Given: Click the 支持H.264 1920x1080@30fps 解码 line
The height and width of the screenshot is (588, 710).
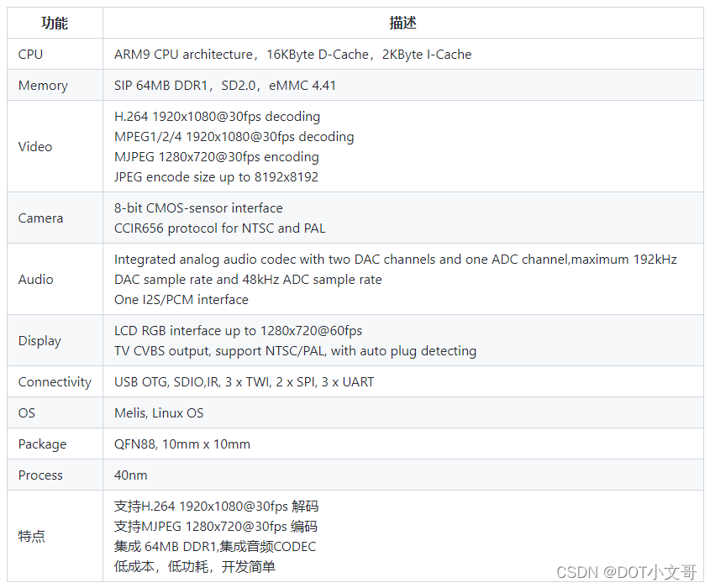Looking at the screenshot, I should 217,507.
